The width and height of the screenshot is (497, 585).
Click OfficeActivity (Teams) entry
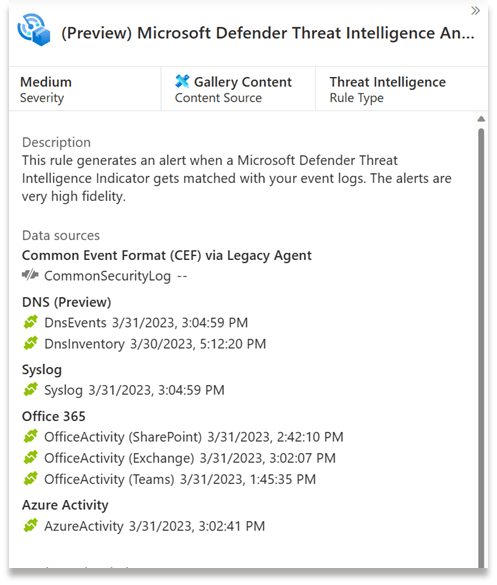pyautogui.click(x=180, y=479)
